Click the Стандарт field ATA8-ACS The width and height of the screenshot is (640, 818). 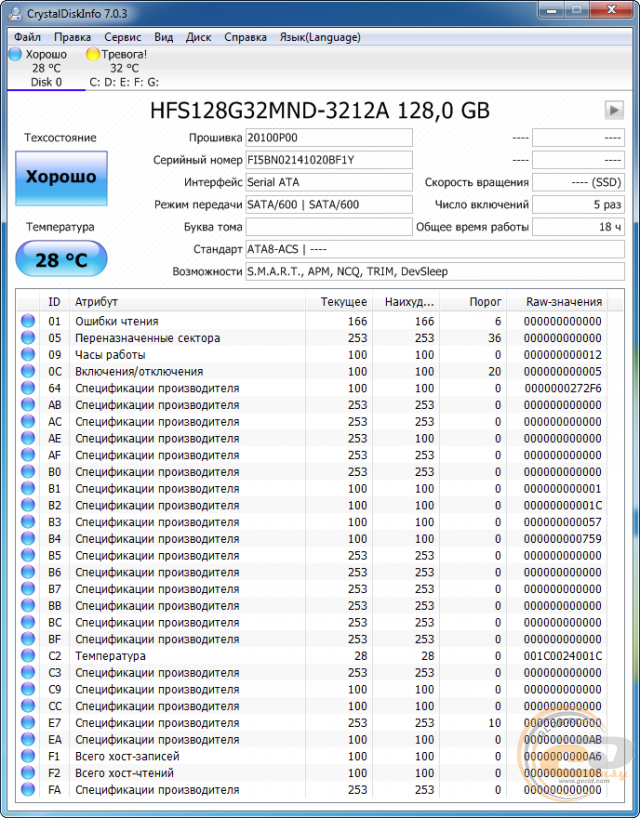pos(435,249)
